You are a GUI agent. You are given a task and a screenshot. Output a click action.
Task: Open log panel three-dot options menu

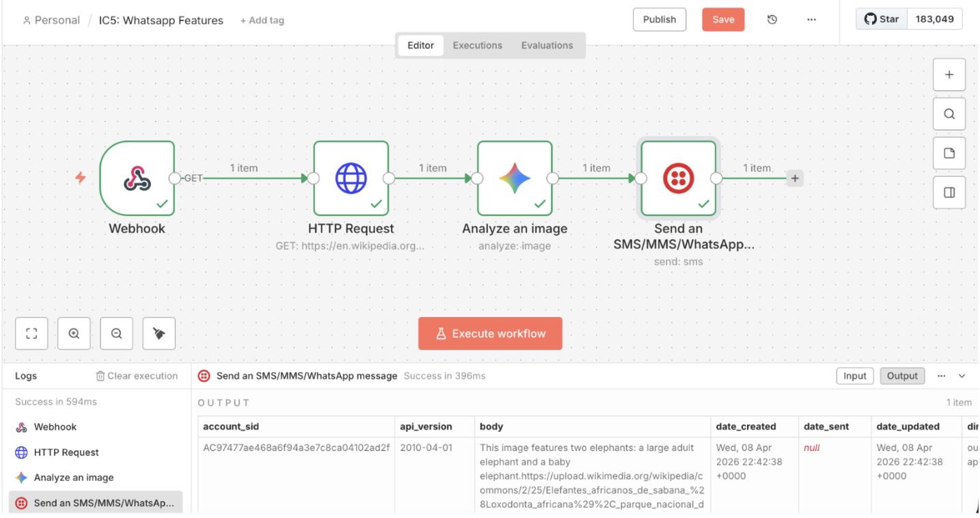(x=941, y=376)
